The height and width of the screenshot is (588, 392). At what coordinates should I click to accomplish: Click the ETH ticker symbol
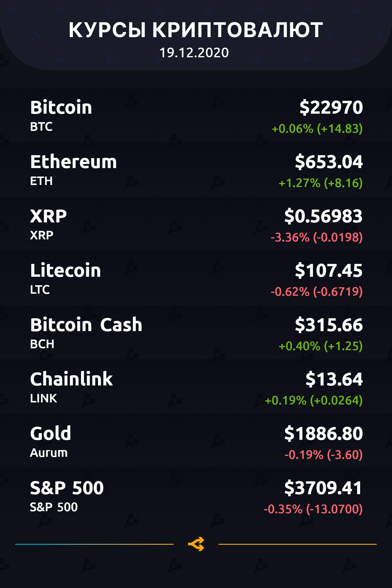(x=41, y=181)
